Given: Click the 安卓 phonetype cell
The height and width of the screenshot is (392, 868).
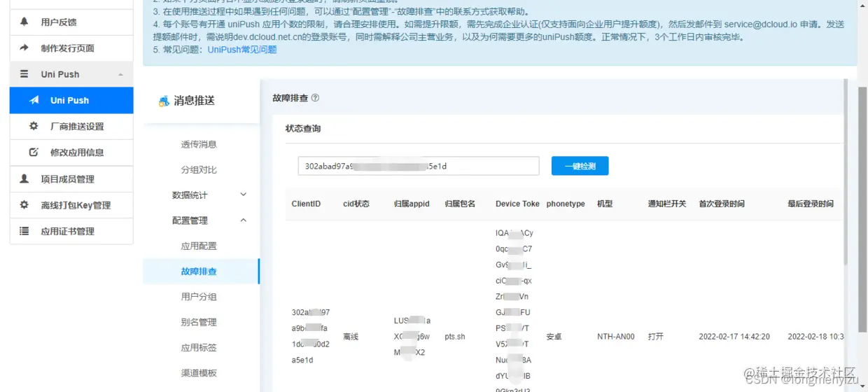Looking at the screenshot, I should pos(554,337).
